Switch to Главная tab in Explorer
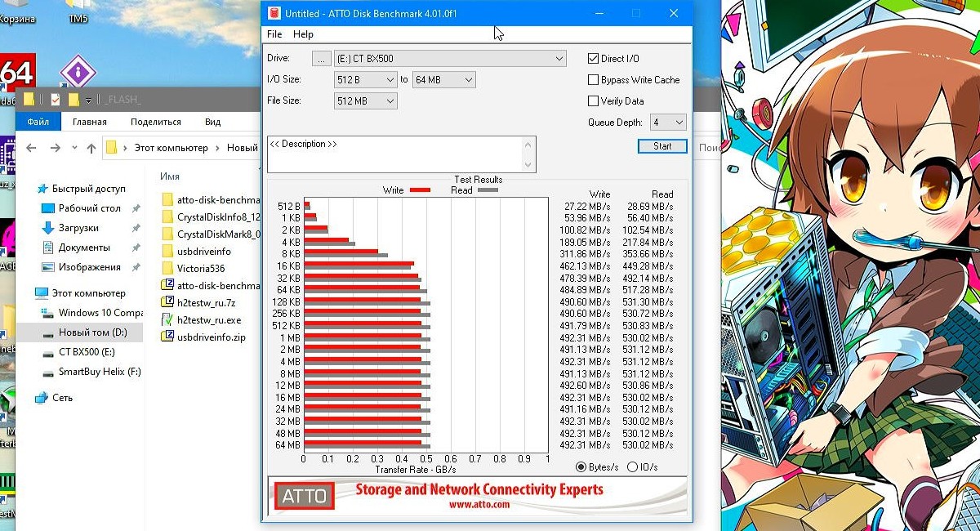The height and width of the screenshot is (531, 980). coord(89,122)
